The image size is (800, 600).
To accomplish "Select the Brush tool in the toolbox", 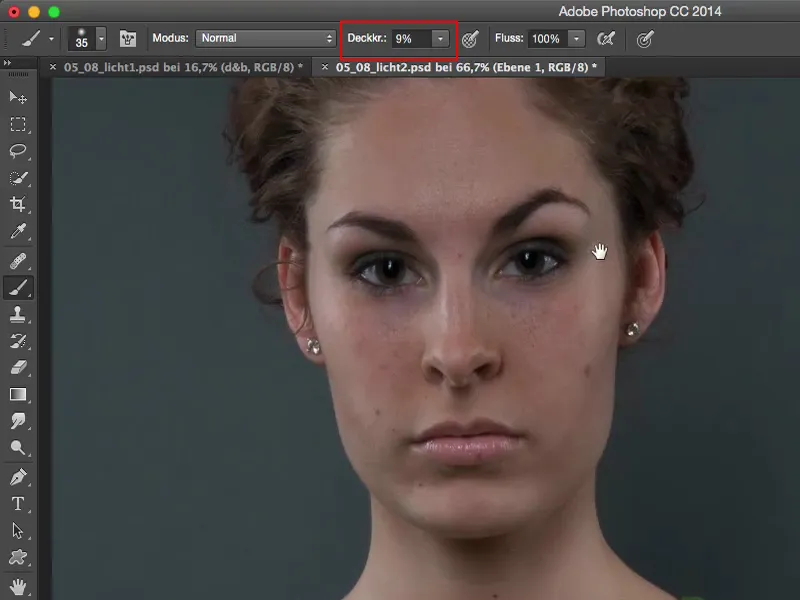I will [x=18, y=288].
